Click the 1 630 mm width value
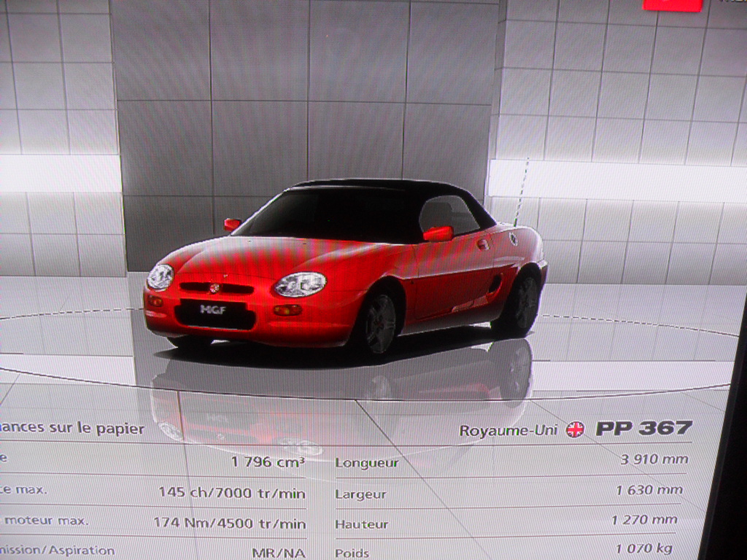This screenshot has height=560, width=747. (x=649, y=490)
